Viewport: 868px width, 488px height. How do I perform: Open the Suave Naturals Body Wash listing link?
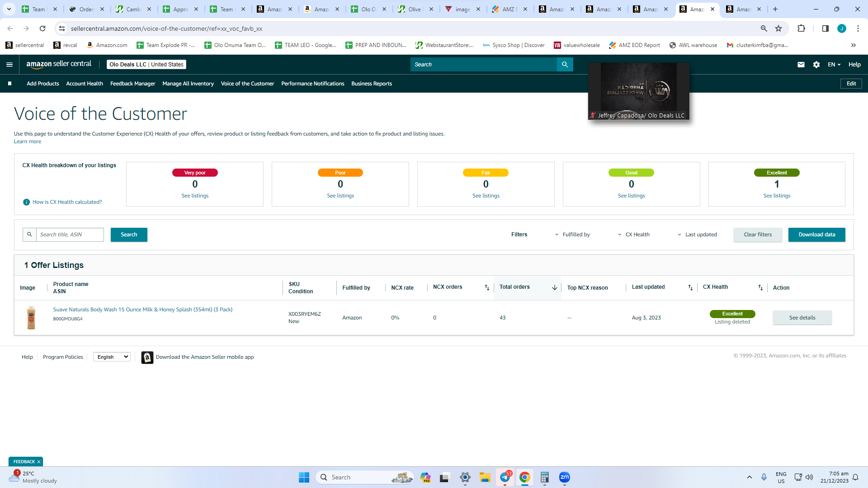[x=143, y=310]
